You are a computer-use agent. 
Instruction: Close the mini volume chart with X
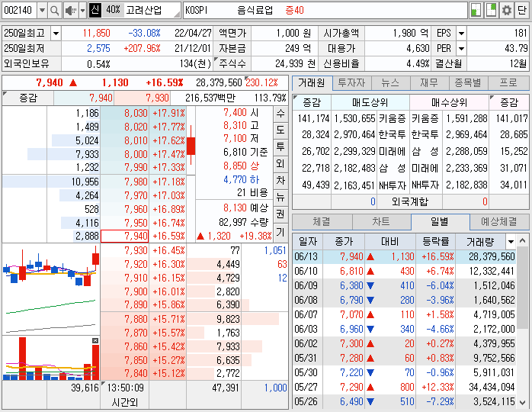[95, 341]
